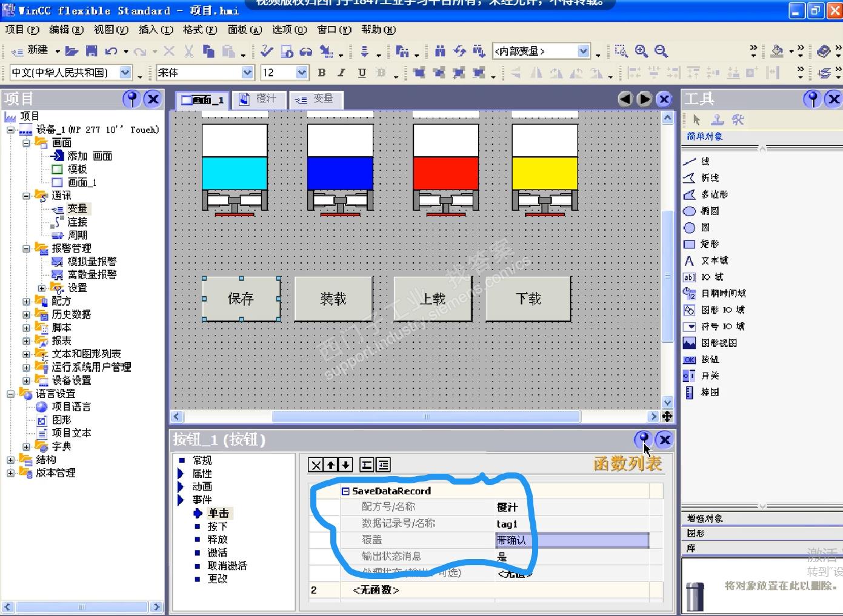Select the red tank fill on the canvas

pos(445,173)
